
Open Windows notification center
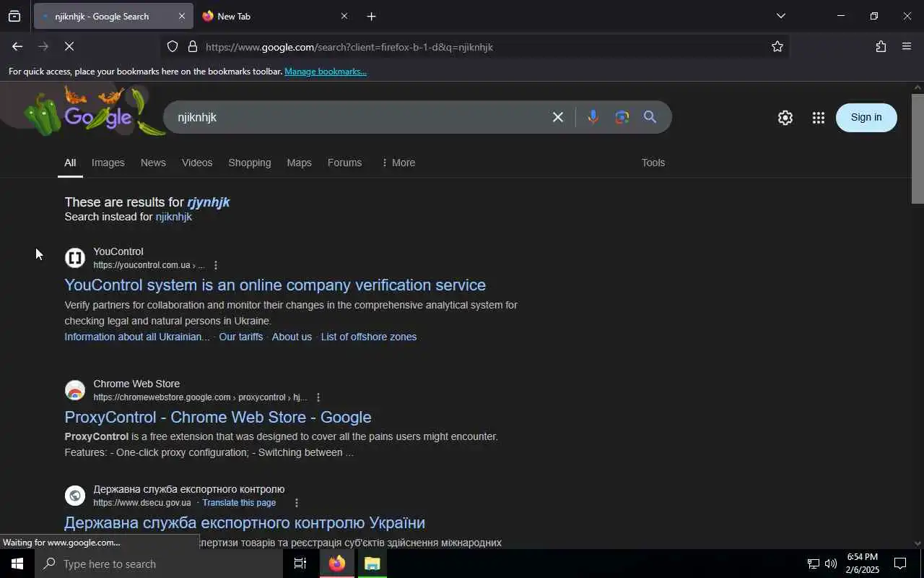(901, 564)
